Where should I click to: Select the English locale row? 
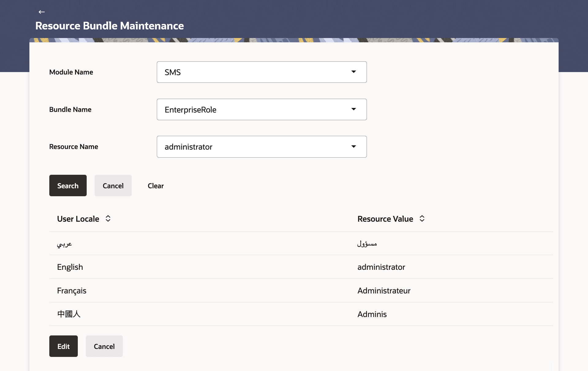pyautogui.click(x=70, y=267)
